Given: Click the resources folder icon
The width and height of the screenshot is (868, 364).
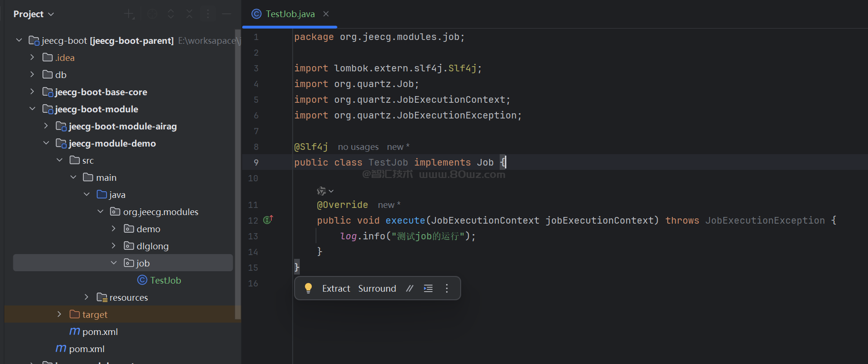Looking at the screenshot, I should tap(102, 297).
